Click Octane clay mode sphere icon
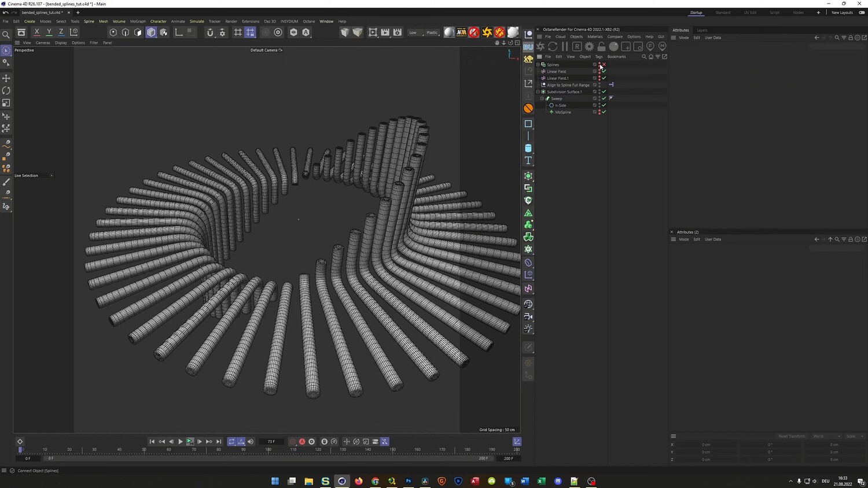 [x=613, y=46]
